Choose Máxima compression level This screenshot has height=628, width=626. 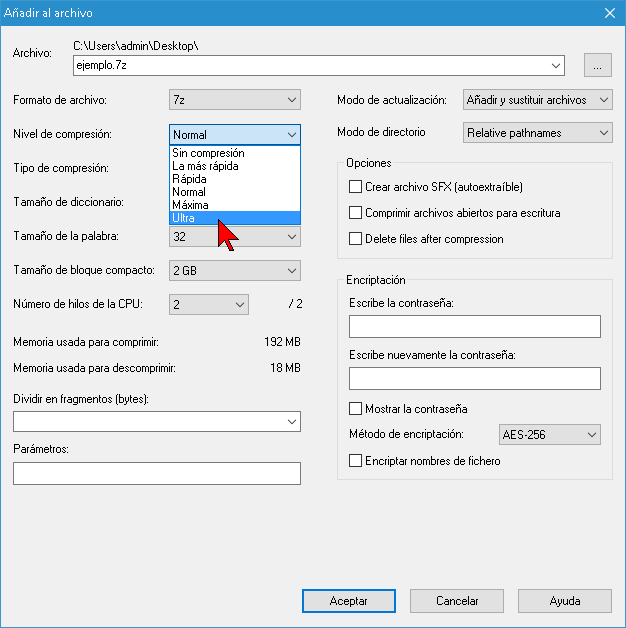coord(235,205)
